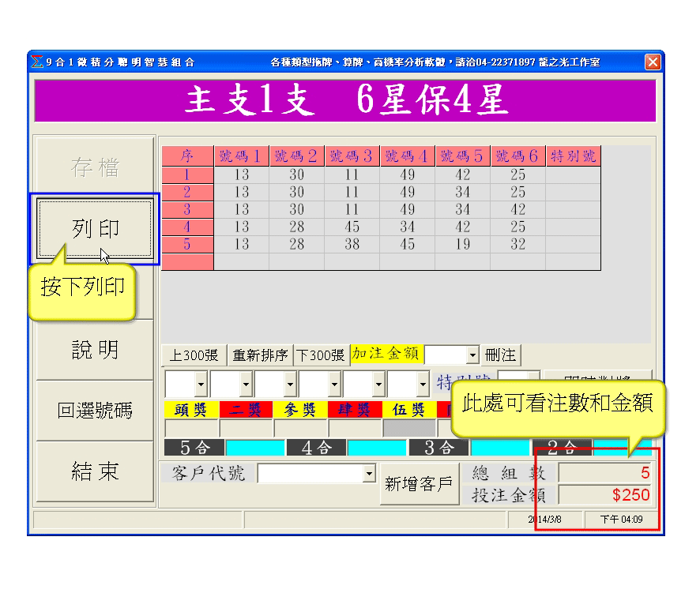Select row 5 in the 序 column
The width and height of the screenshot is (700, 593).
[x=187, y=245]
